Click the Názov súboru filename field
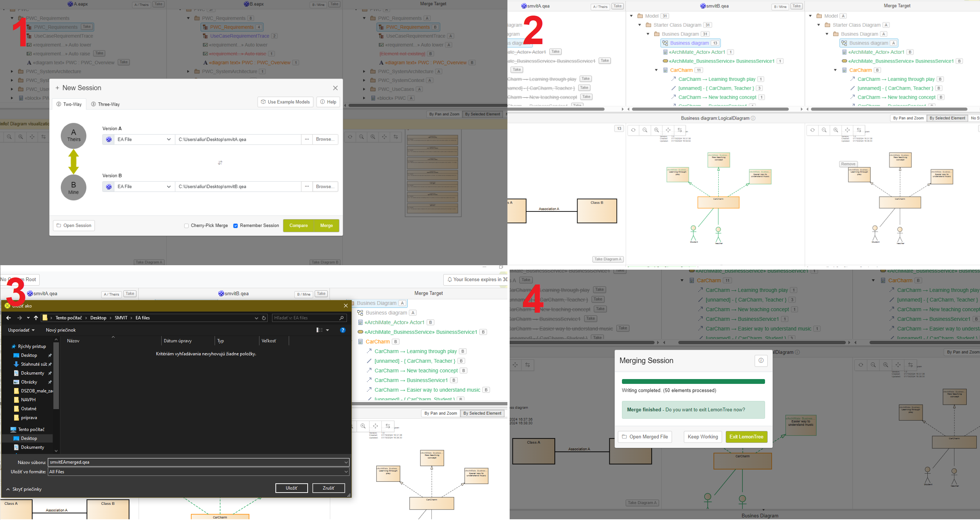 tap(199, 463)
